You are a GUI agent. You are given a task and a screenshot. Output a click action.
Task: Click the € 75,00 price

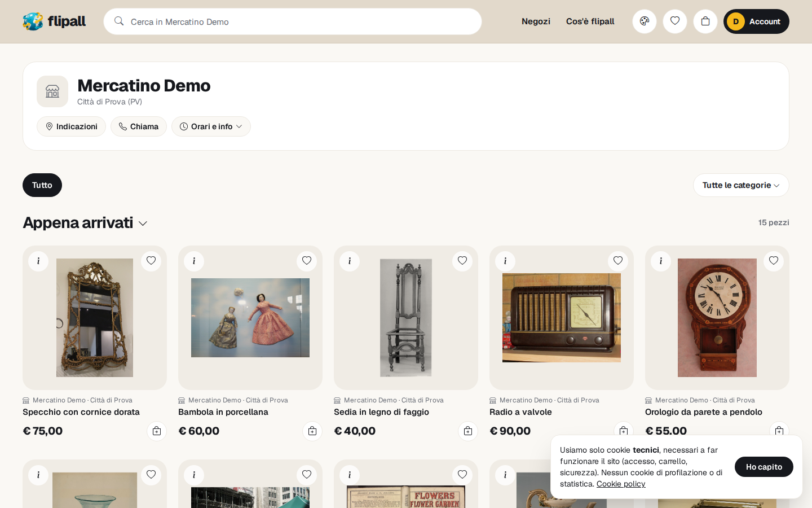click(x=43, y=431)
